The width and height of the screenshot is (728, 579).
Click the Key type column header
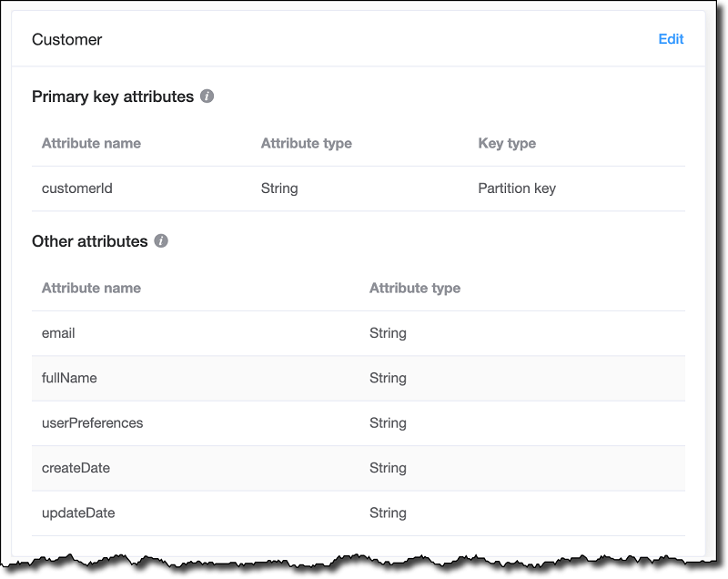click(507, 143)
